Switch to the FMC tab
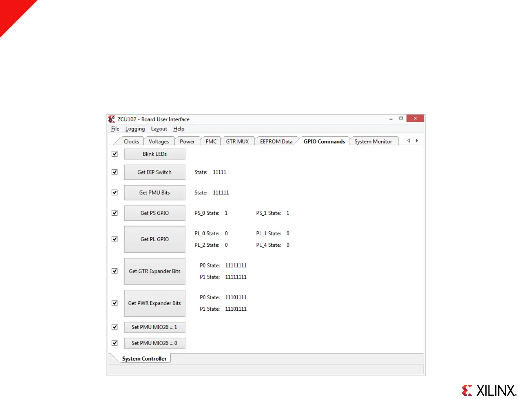 click(x=211, y=141)
